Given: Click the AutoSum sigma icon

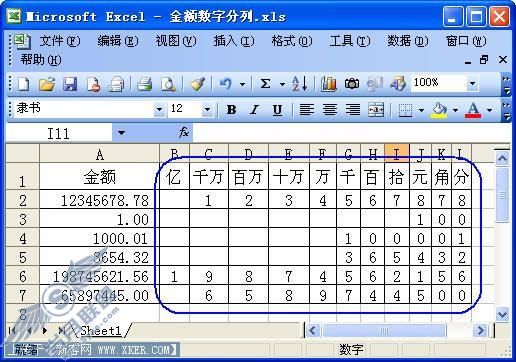Looking at the screenshot, I should pyautogui.click(x=265, y=84).
